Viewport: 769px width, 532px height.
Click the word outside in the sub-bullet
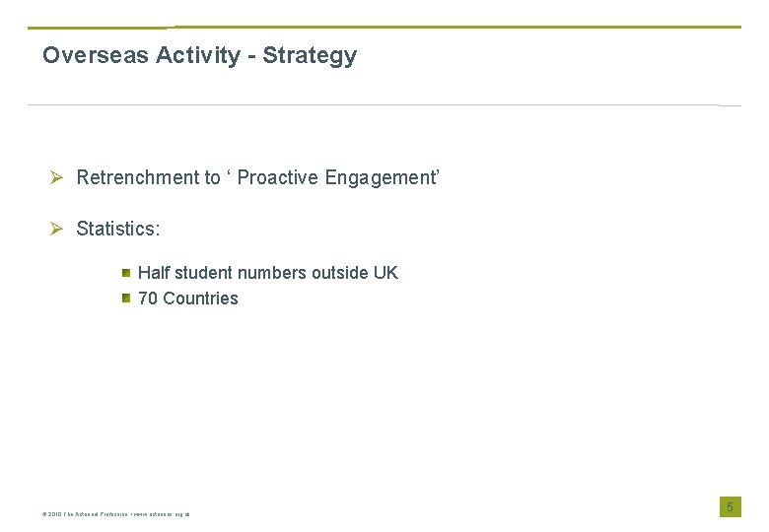tap(340, 272)
